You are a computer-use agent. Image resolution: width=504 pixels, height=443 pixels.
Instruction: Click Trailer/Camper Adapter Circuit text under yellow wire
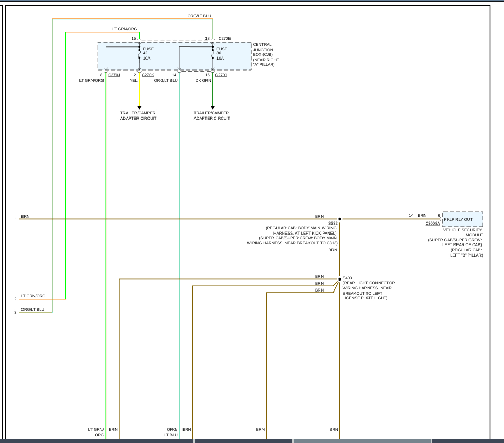coord(138,115)
